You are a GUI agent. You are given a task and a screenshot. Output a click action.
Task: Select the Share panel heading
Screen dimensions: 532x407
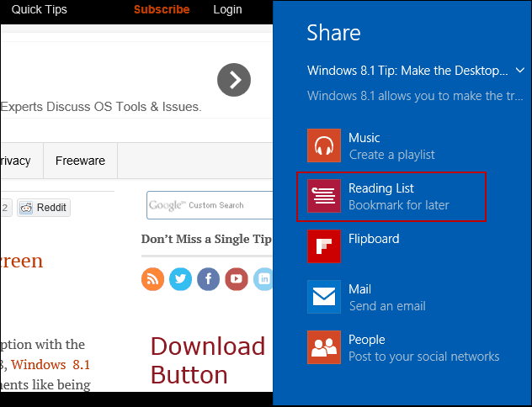(x=333, y=33)
